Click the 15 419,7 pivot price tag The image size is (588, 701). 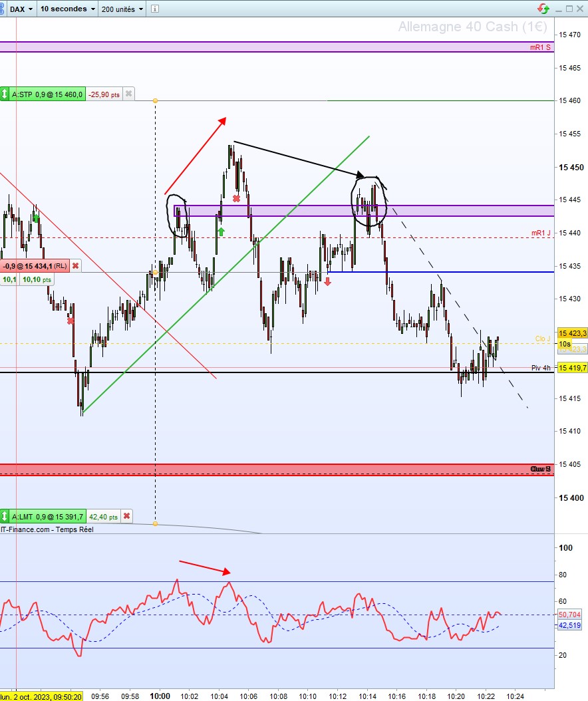click(x=572, y=368)
